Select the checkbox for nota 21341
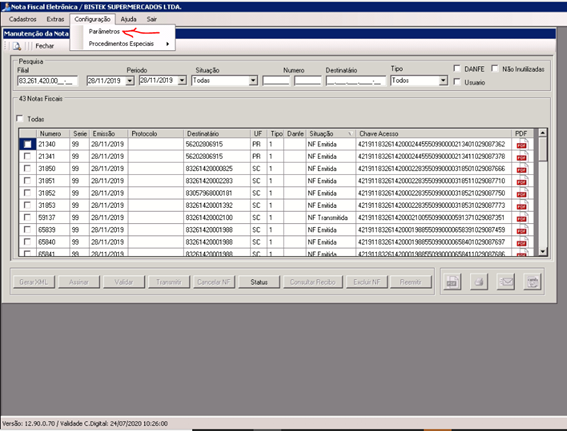 pyautogui.click(x=27, y=156)
